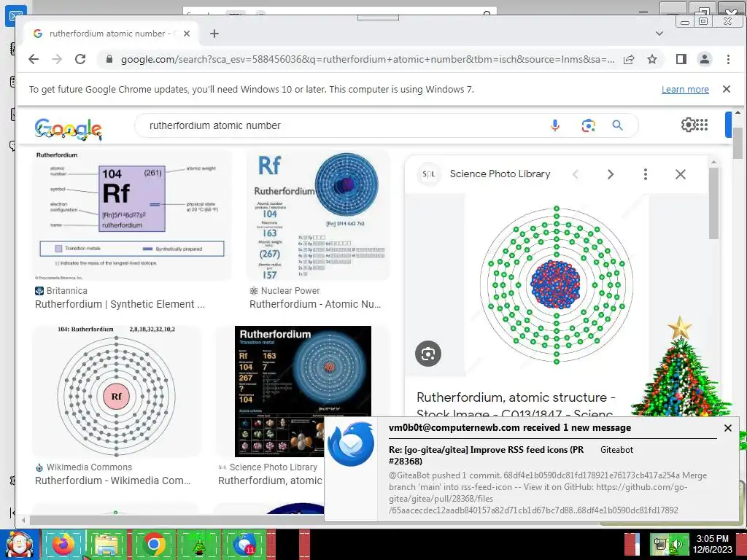
Task: Go back to the previous page
Action: [x=34, y=59]
